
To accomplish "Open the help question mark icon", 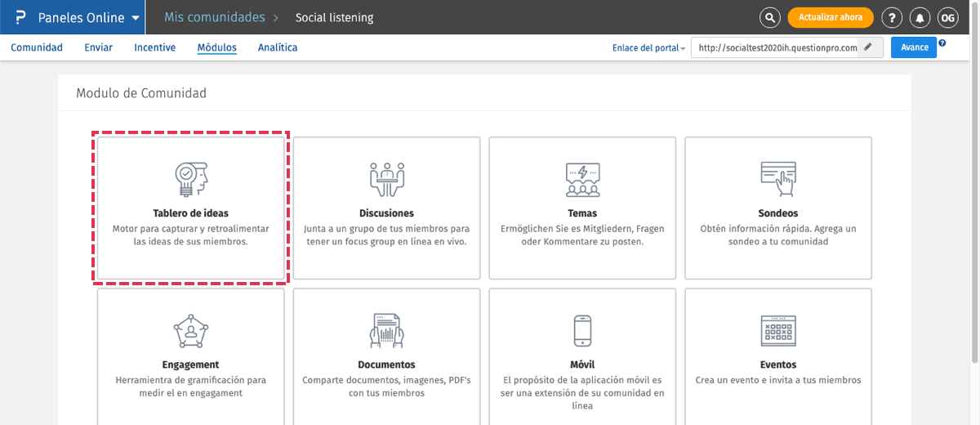I will (893, 18).
